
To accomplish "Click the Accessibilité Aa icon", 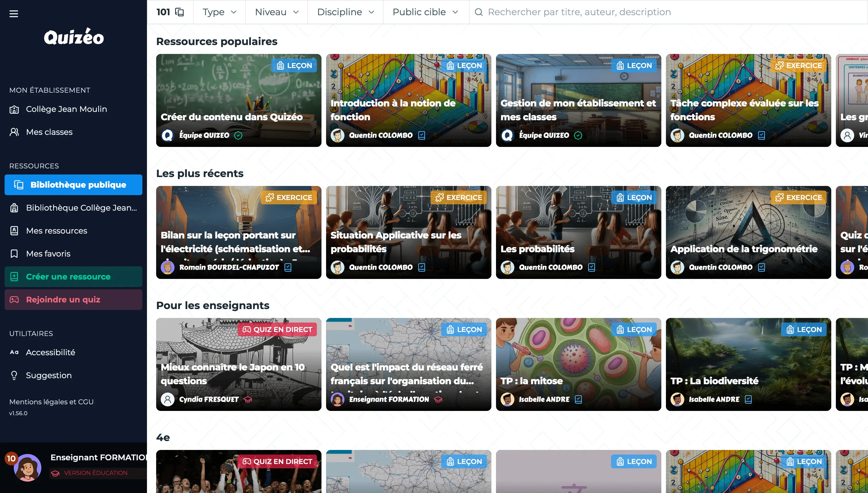I will click(x=14, y=352).
